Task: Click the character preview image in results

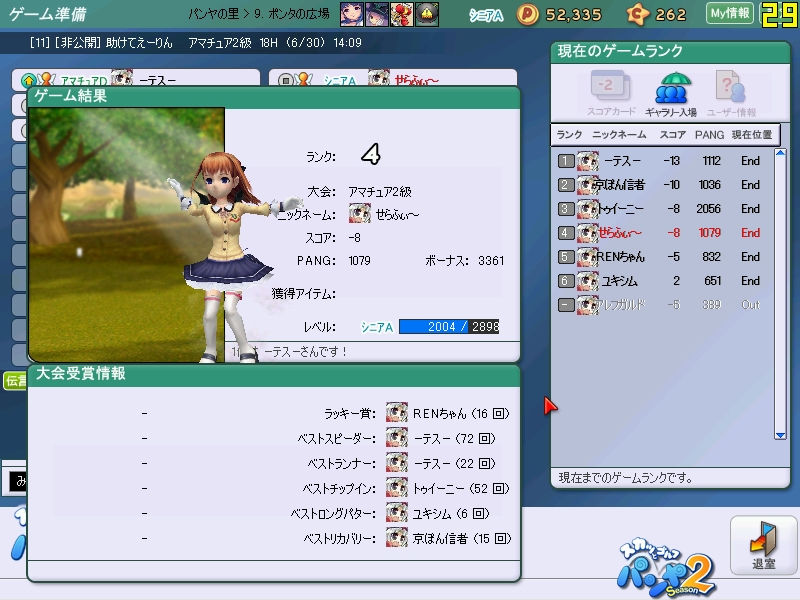Action: pyautogui.click(x=127, y=235)
